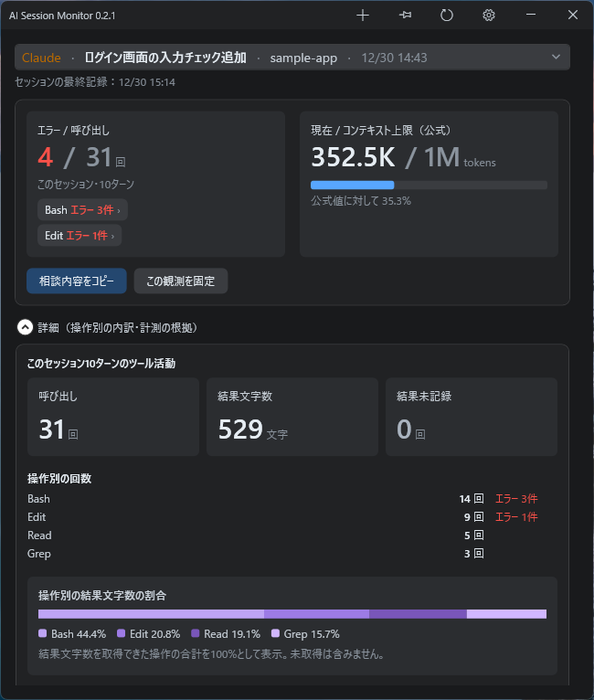Click the セッションの最終記録：12/30 15:14 text
Screen dimensions: 594x700
click(x=95, y=82)
